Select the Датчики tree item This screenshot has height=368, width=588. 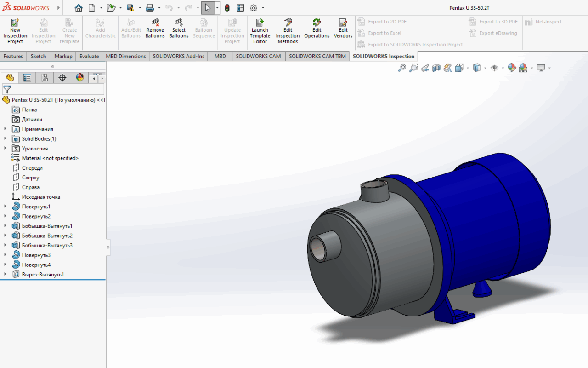(x=32, y=119)
